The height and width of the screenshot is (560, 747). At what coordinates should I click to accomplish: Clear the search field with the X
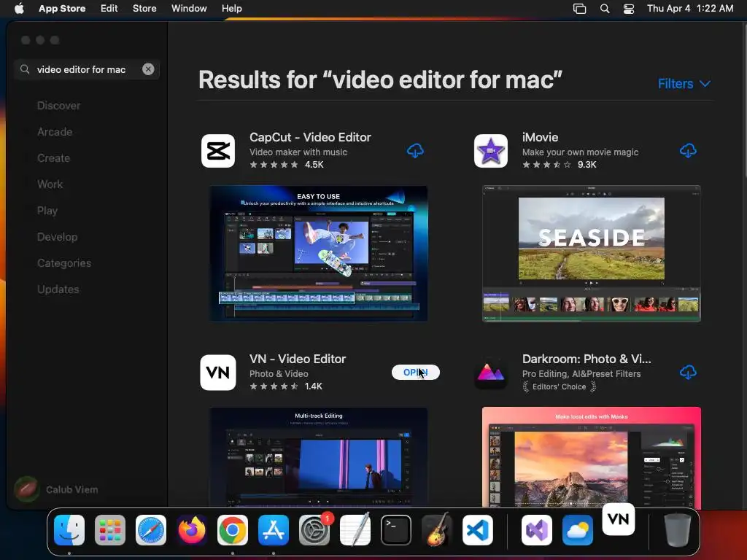[148, 69]
